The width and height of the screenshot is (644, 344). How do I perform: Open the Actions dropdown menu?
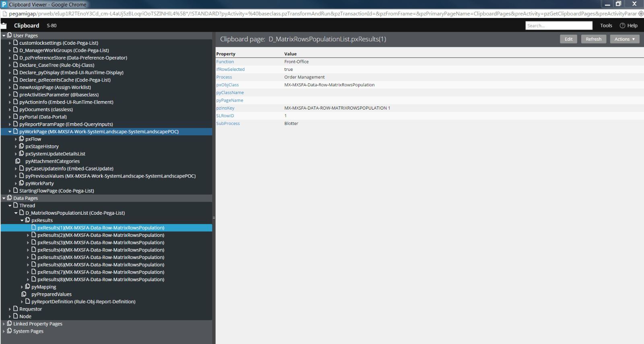coord(624,39)
